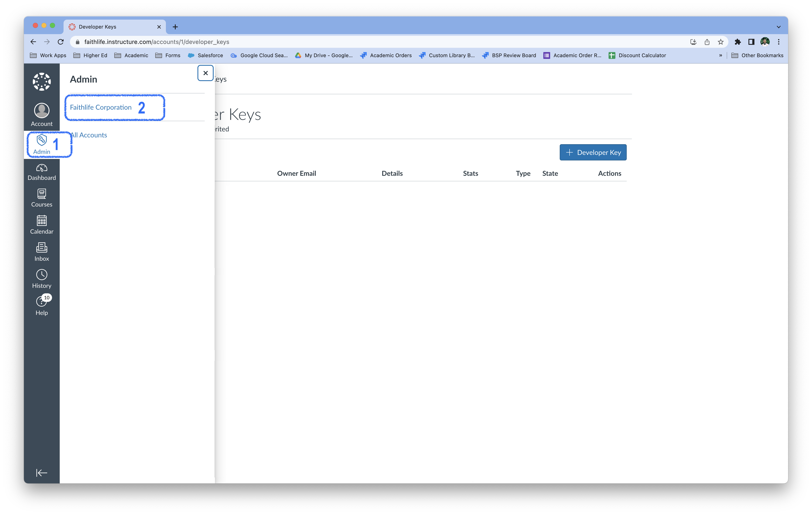The image size is (812, 515).
Task: Open the Account menu in sidebar
Action: (x=42, y=115)
